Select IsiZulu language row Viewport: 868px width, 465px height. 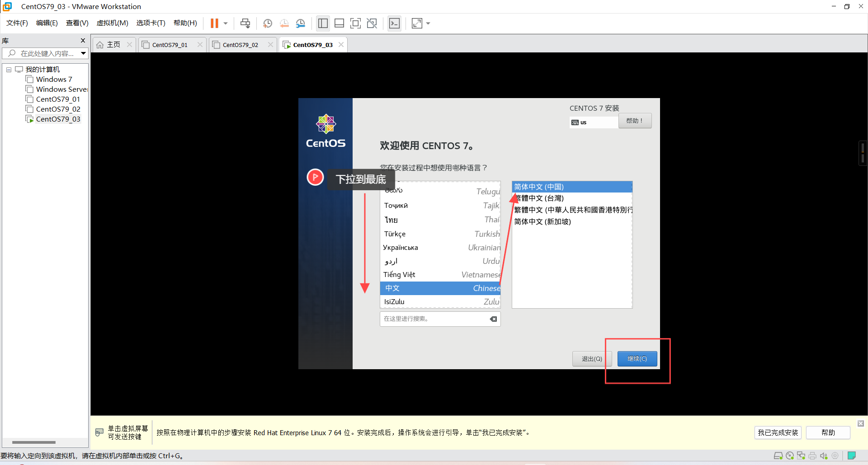coord(440,302)
